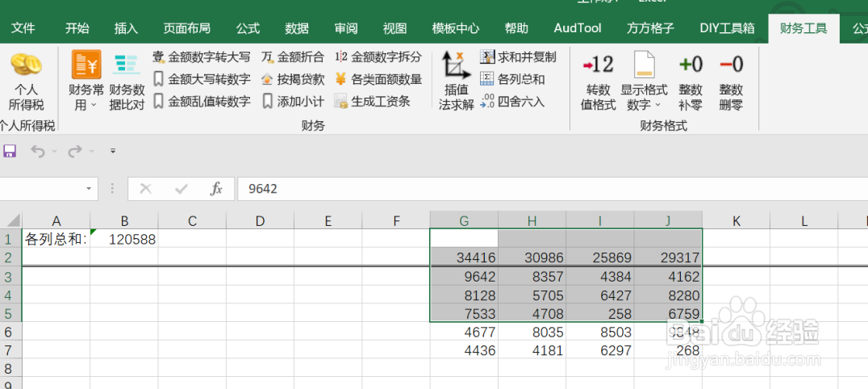Run 各列总和 command
This screenshot has height=389, width=868.
tap(512, 79)
